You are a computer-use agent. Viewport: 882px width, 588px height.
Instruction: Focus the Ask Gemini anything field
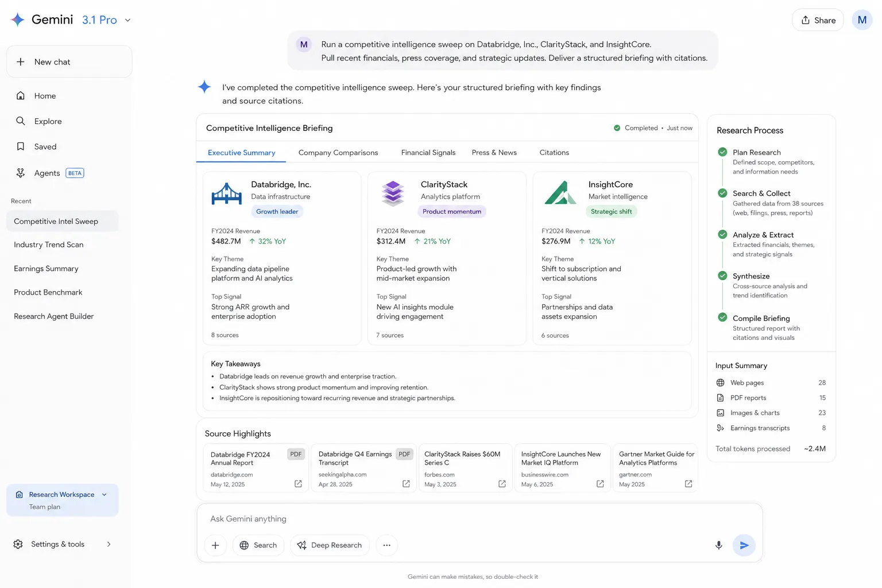479,519
